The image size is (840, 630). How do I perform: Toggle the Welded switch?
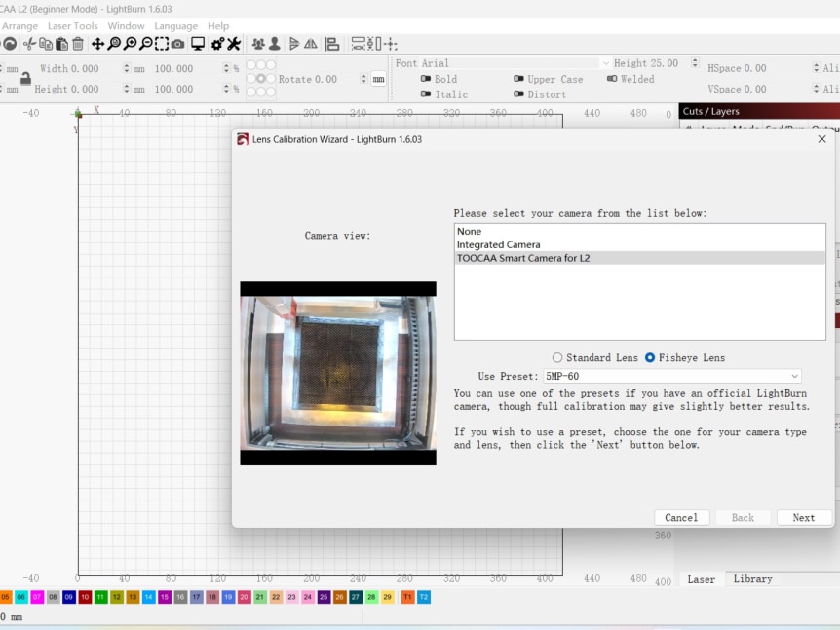click(612, 79)
